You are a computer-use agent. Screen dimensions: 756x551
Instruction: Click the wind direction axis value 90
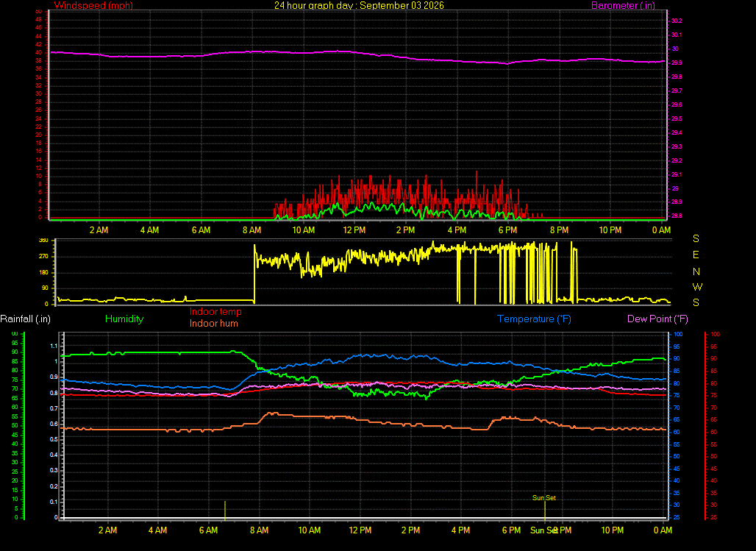46,288
